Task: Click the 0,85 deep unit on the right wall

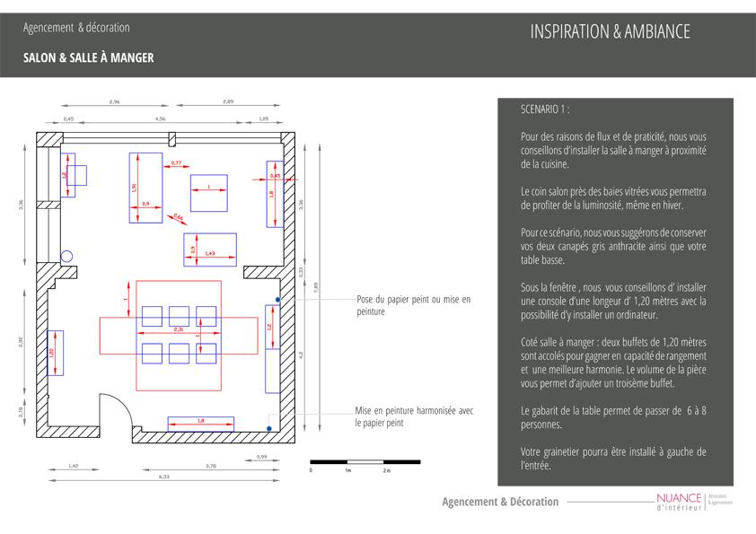Action: [274, 193]
